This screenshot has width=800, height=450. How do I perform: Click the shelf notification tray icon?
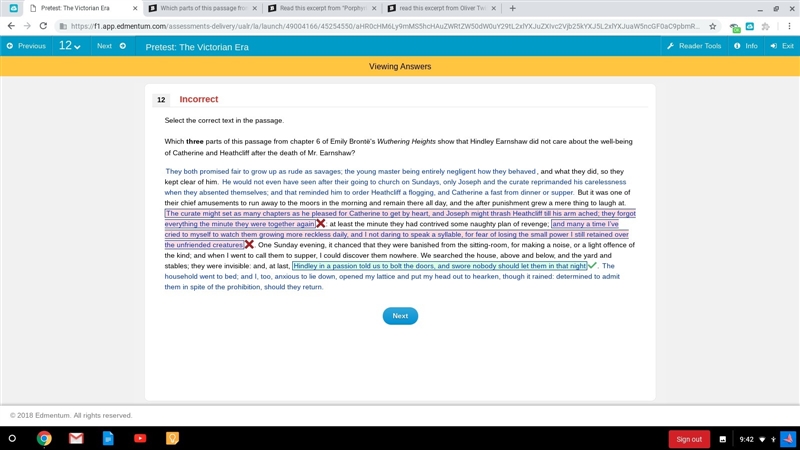[722, 439]
